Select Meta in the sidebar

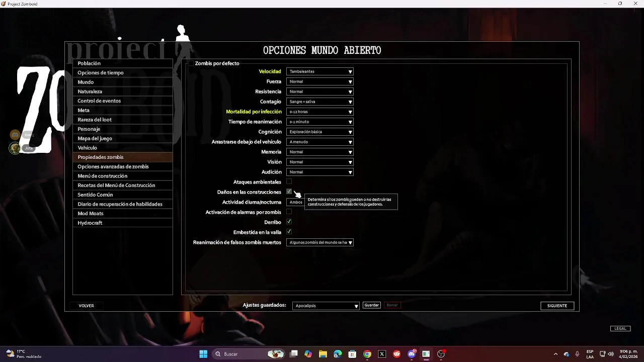pyautogui.click(x=123, y=110)
